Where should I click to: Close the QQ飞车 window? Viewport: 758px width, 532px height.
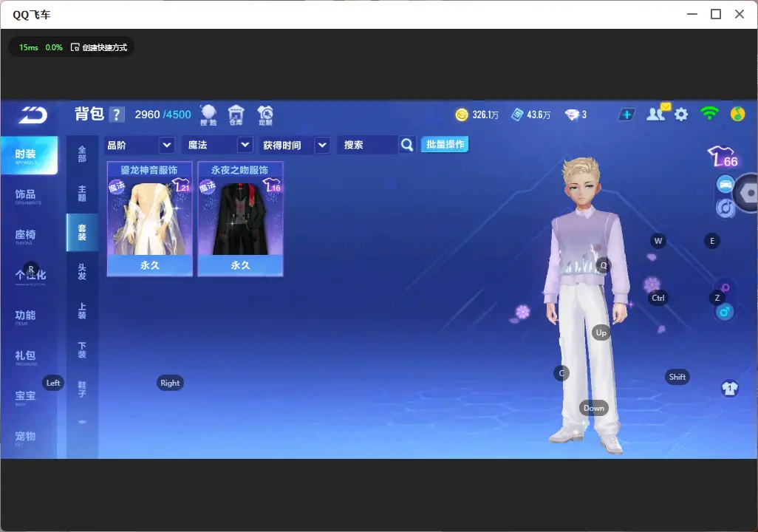click(x=740, y=15)
